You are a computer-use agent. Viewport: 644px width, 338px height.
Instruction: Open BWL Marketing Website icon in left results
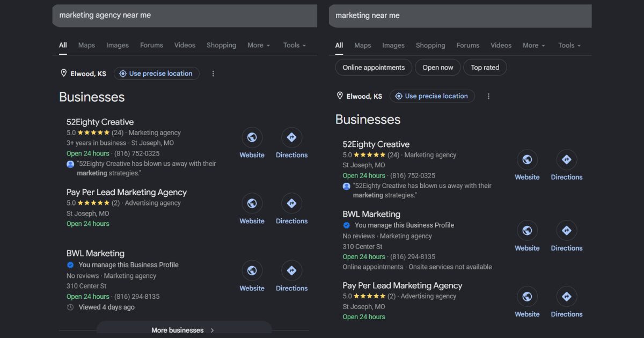coord(252,270)
